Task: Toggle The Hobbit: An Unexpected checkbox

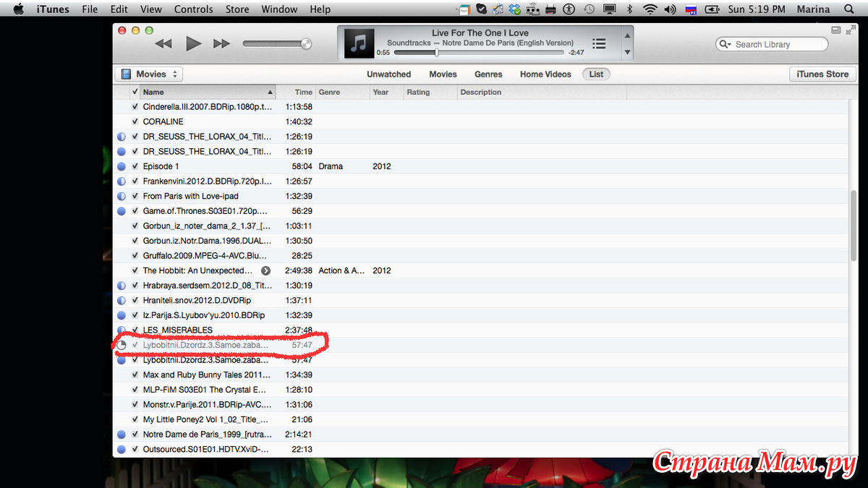Action: click(x=135, y=270)
